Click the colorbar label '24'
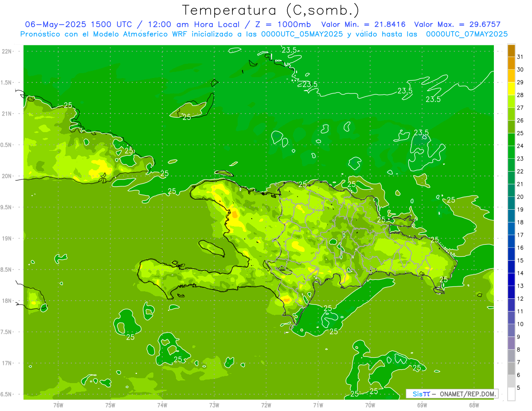 point(520,146)
